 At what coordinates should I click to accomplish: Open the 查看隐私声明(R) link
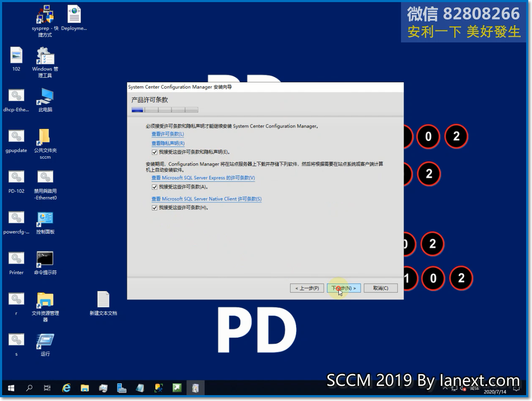pos(168,144)
